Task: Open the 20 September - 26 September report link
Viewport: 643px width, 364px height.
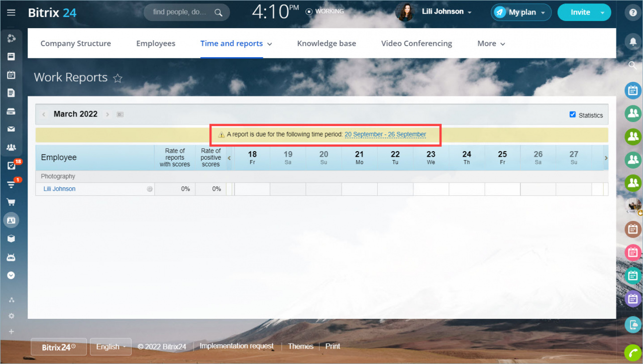Action: click(385, 135)
